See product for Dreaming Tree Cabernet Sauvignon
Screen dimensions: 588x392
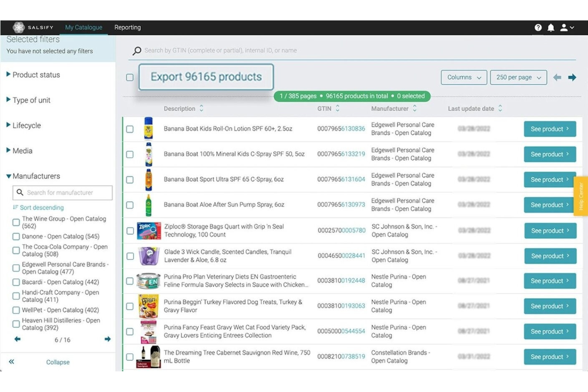click(550, 357)
